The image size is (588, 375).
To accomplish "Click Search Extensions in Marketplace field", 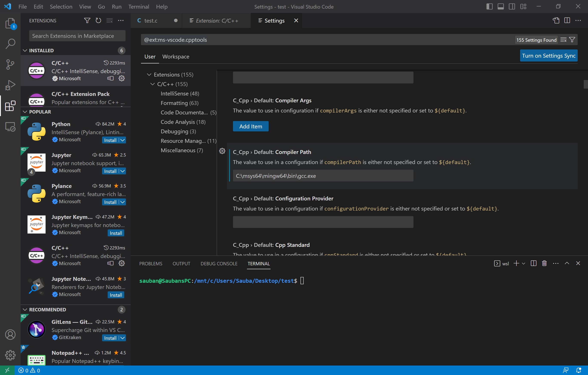I will pos(77,36).
